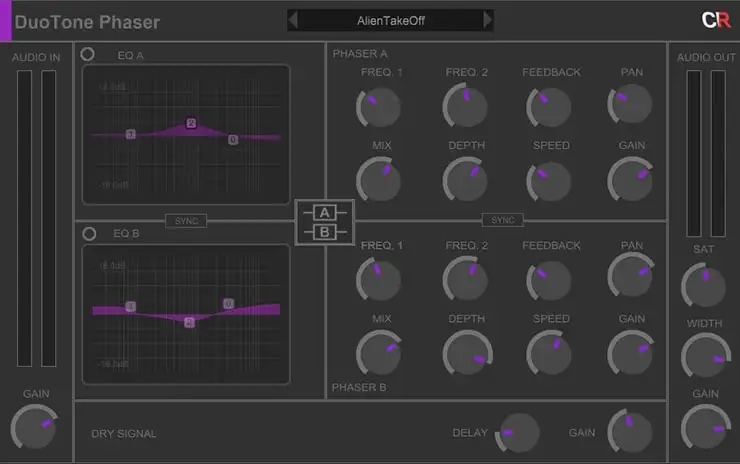Click the DRY SIGNAL label
The height and width of the screenshot is (464, 740).
[124, 434]
